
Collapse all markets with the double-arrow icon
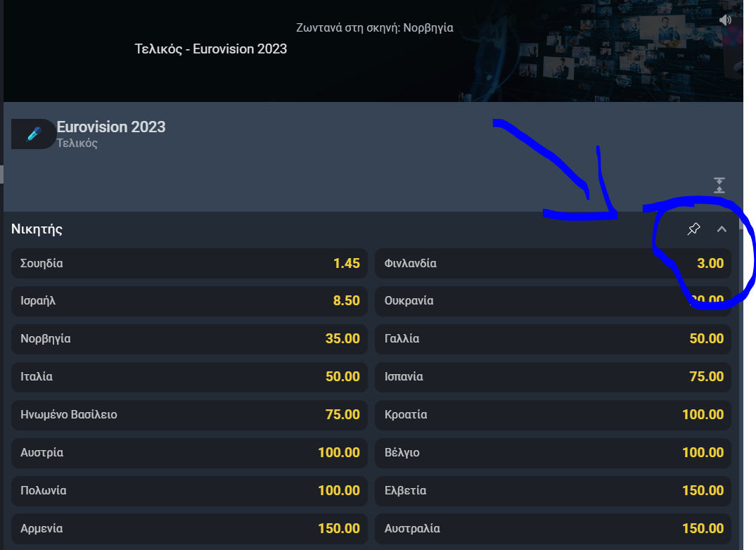(719, 186)
